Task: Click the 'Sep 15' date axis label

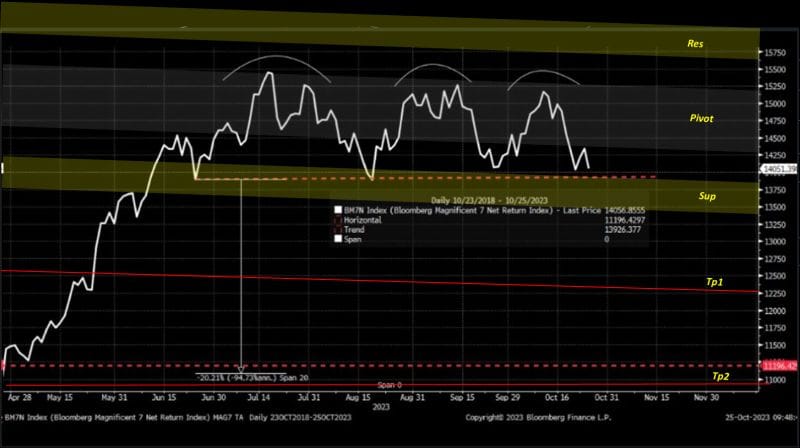Action: point(462,397)
